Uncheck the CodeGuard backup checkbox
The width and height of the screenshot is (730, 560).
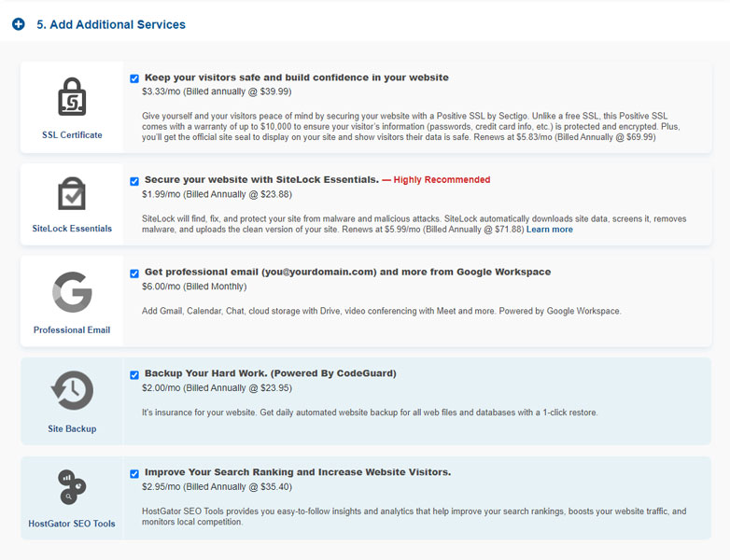click(x=134, y=374)
